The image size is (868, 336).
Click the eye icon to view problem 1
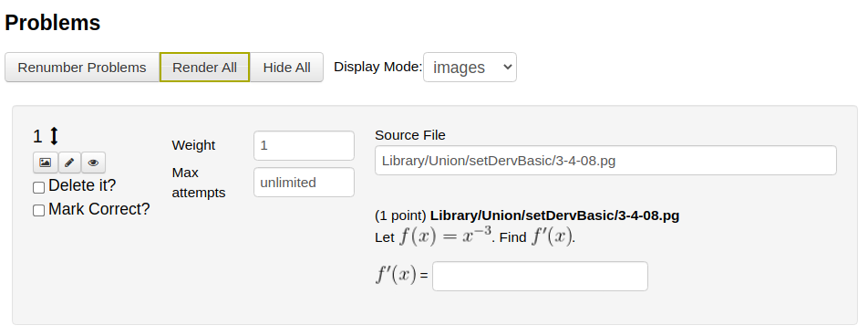click(93, 163)
